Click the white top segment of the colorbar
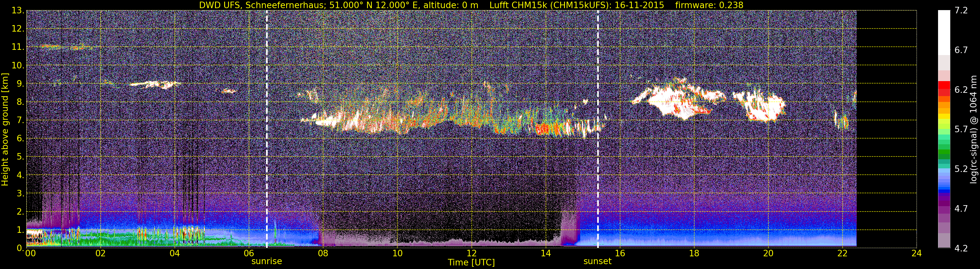 click(944, 33)
